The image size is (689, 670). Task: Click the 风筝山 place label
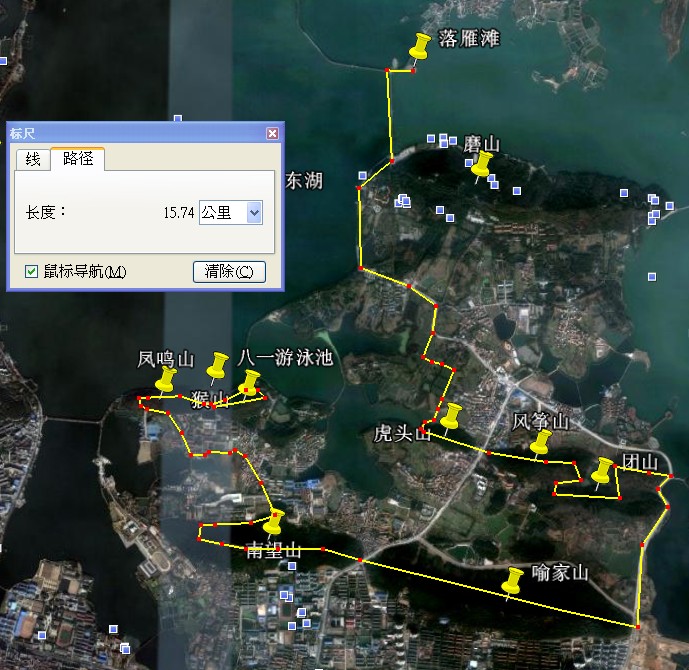point(540,421)
